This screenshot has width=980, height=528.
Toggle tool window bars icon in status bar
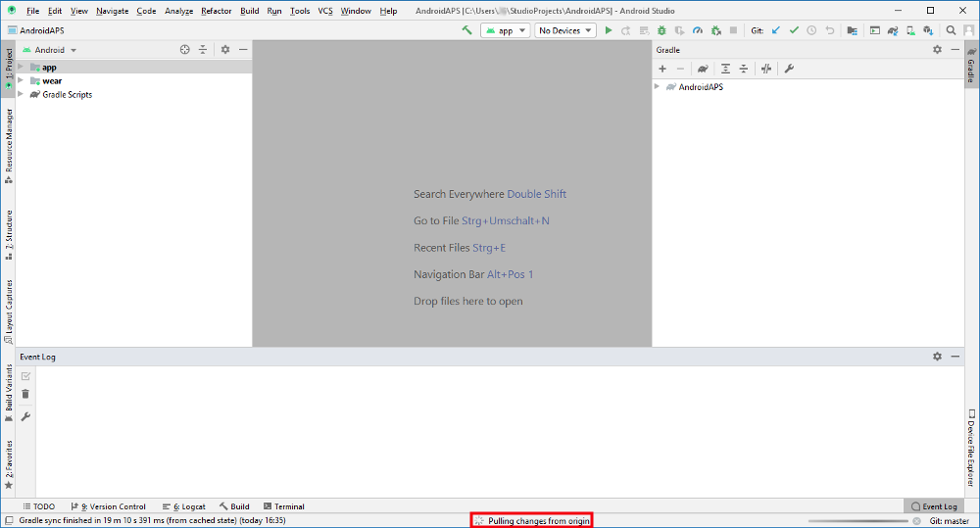click(9, 520)
